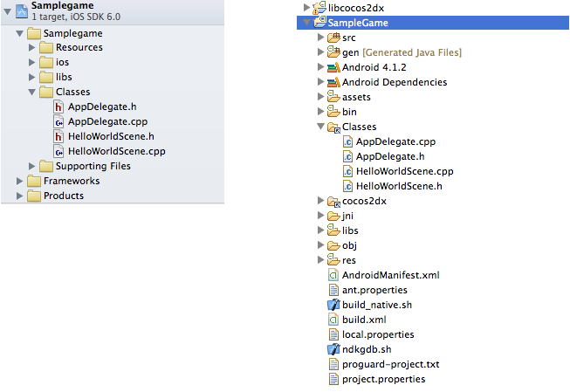The height and width of the screenshot is (392, 570).
Task: Click the Supporting Files label
Action: pyautogui.click(x=93, y=166)
